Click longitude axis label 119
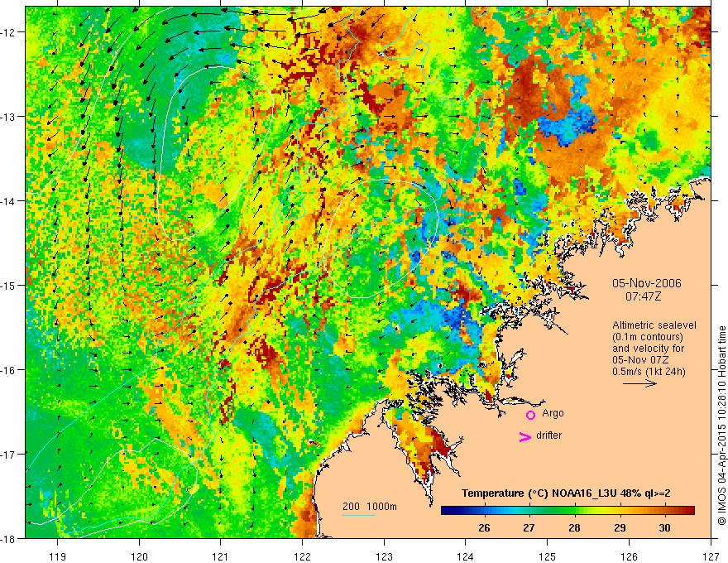 (x=58, y=556)
